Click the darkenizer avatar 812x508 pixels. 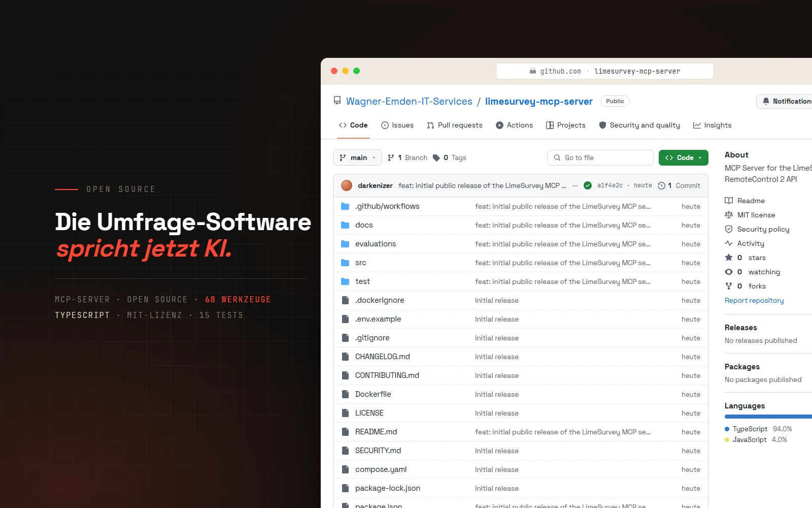(x=347, y=185)
